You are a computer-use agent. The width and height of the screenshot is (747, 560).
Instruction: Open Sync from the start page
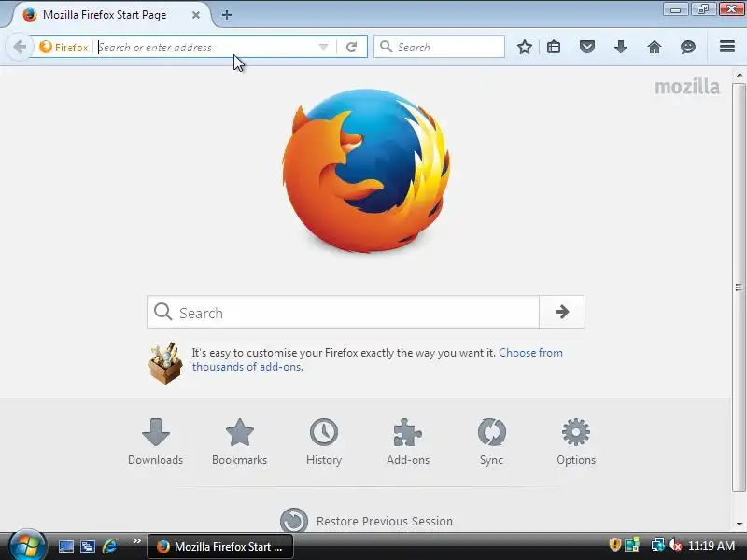pos(492,441)
